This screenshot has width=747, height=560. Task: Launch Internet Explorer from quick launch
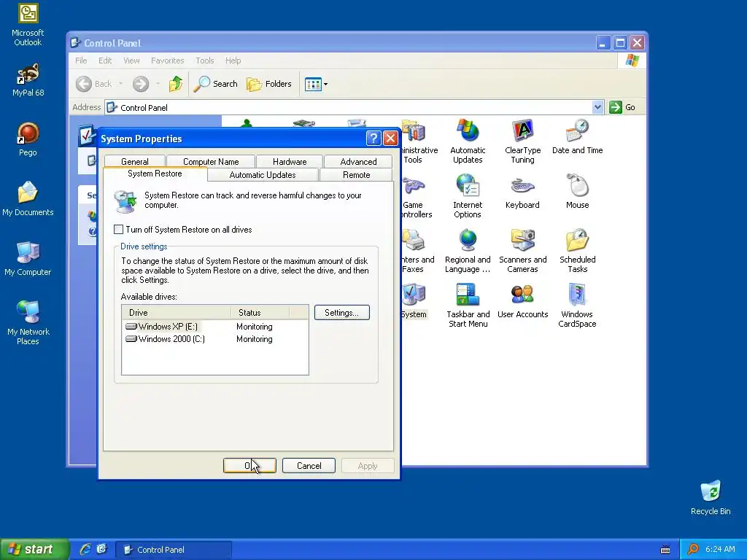click(85, 549)
